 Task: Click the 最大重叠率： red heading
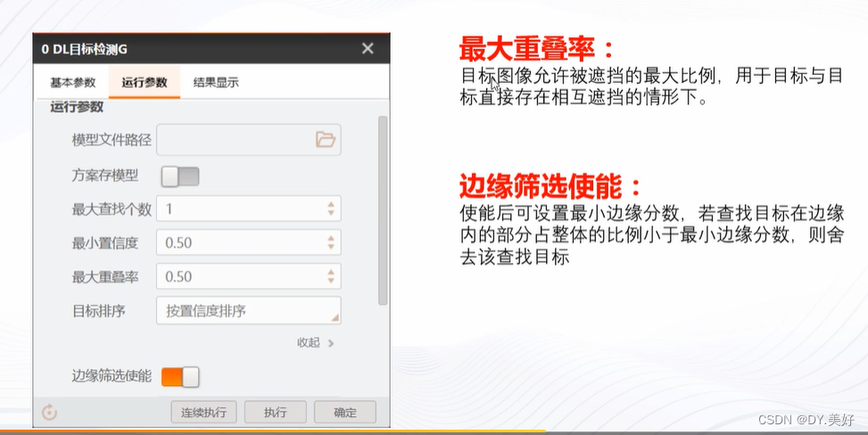click(537, 49)
